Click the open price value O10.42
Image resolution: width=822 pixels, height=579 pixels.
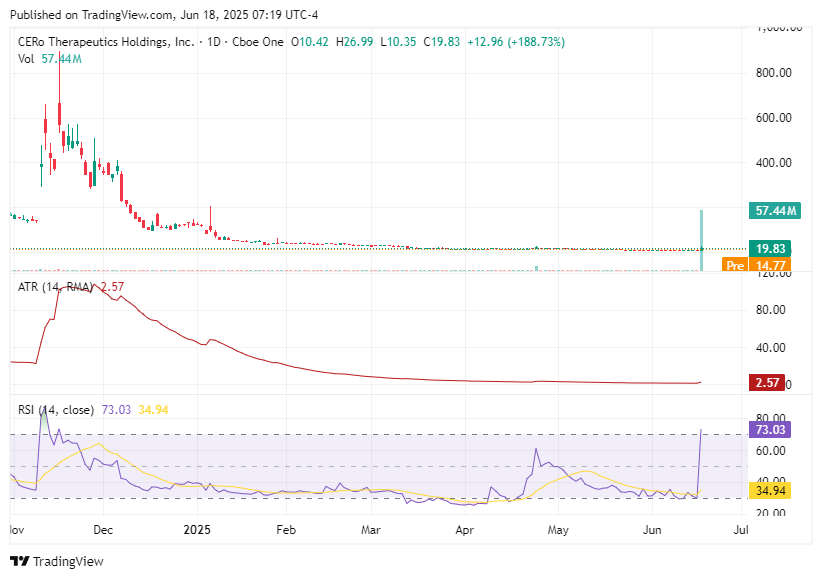pyautogui.click(x=310, y=42)
